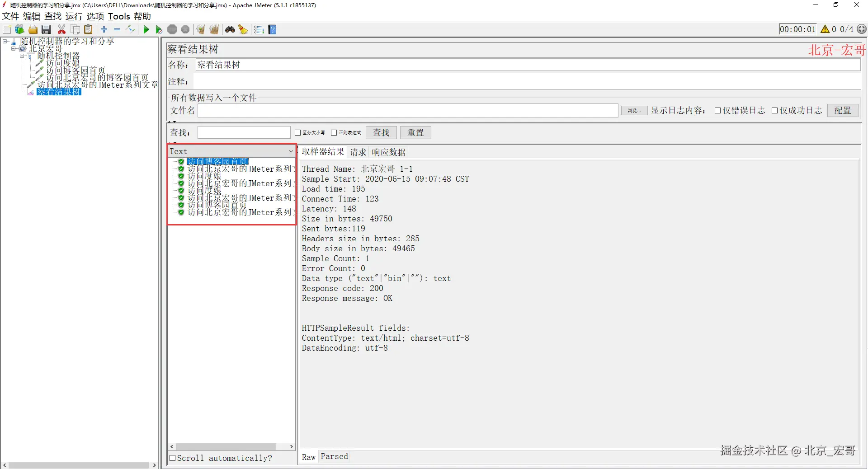Click the 配置 button
This screenshot has width=868, height=469.
843,110
